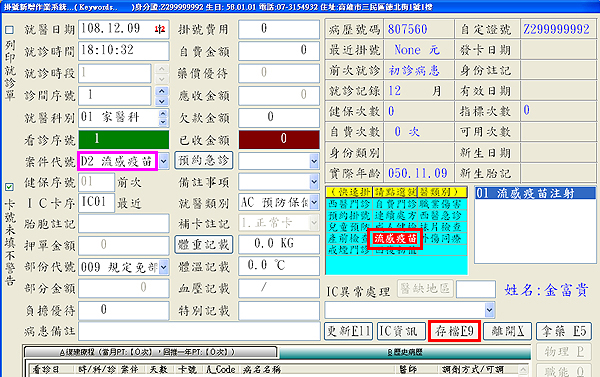The image size is (600, 377).
Task: Click the 胎胞註記 input field
Action: (x=124, y=224)
